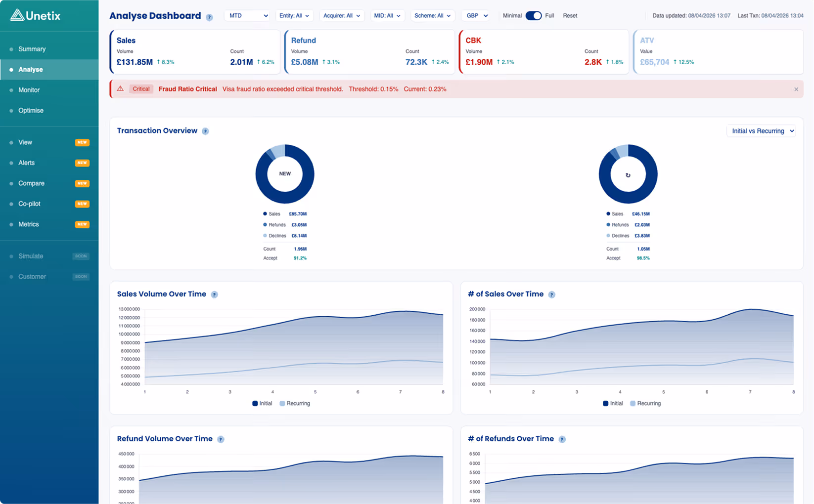
Task: Open Metrics in sidebar
Action: (49, 224)
